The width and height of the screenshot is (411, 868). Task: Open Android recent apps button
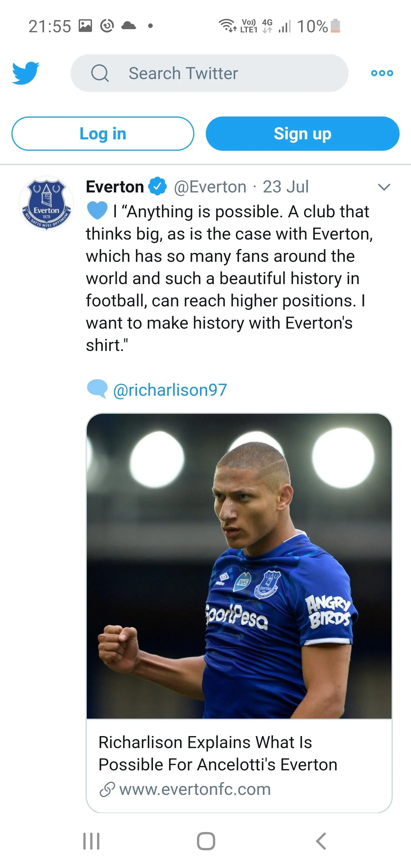pyautogui.click(x=91, y=841)
